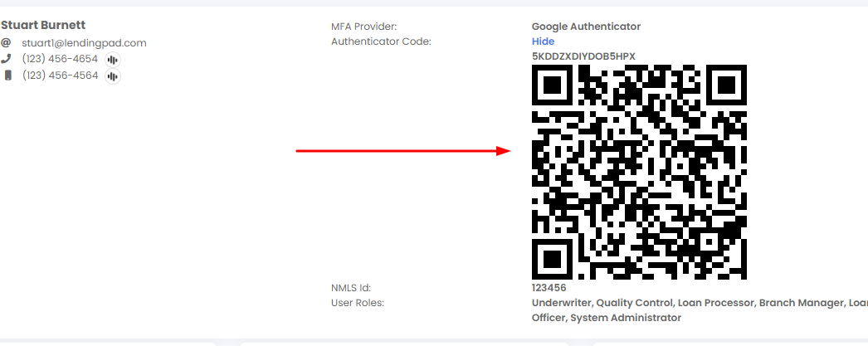Viewport: 868px width, 346px height.
Task: Click the phone handset icon
Action: (x=7, y=59)
